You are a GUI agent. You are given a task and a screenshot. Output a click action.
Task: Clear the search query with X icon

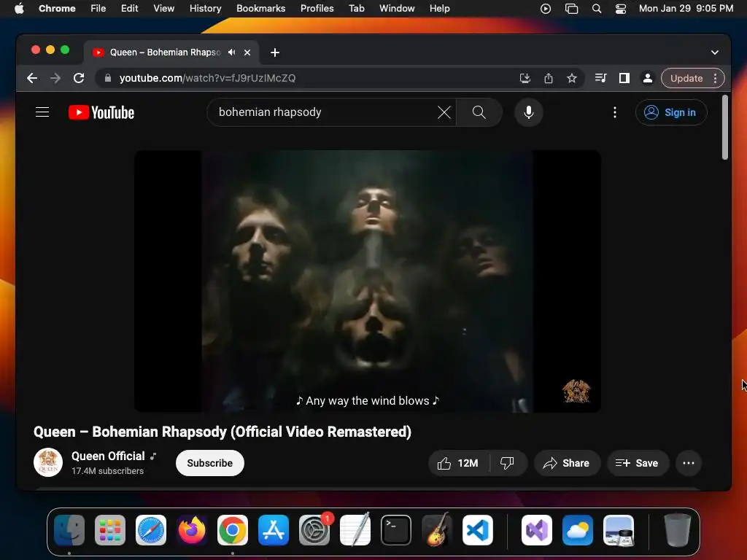(444, 112)
